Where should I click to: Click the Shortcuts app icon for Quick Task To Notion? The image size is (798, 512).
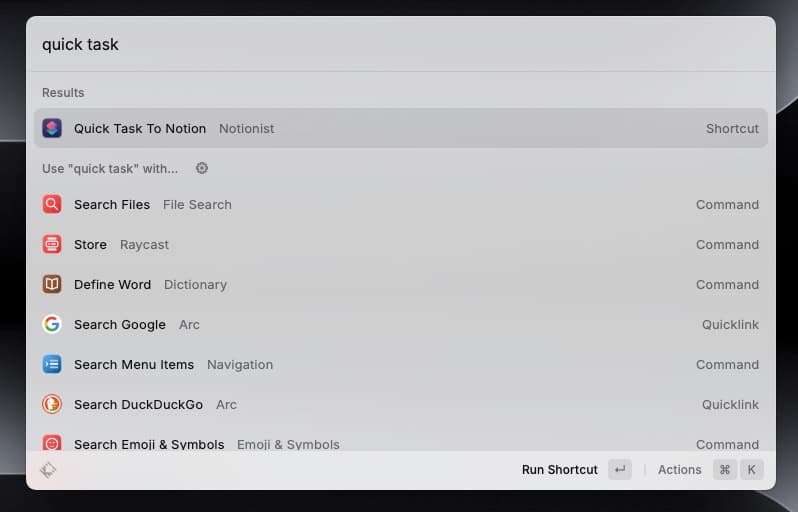[x=52, y=128]
